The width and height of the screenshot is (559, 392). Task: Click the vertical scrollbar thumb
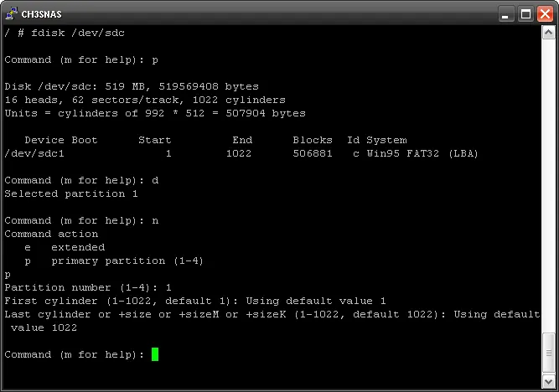pos(548,353)
